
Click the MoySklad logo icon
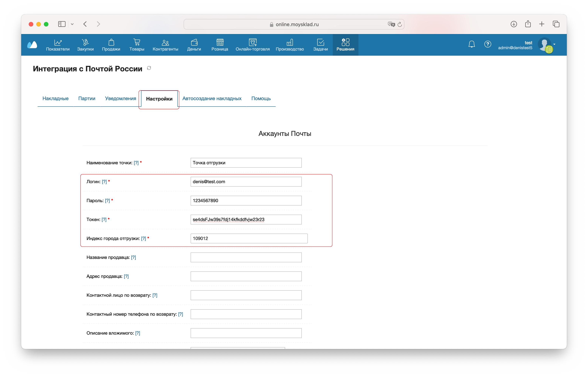(x=32, y=45)
